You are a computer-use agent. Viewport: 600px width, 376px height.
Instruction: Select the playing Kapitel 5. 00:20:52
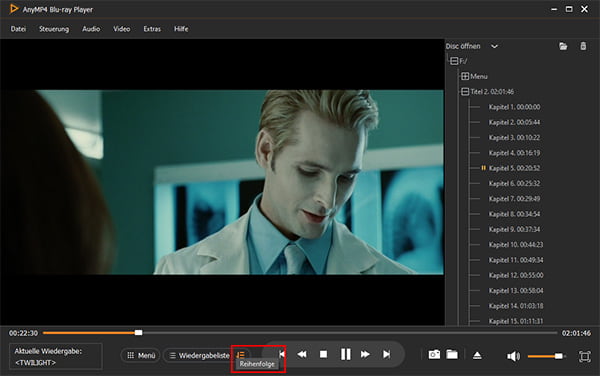[514, 168]
